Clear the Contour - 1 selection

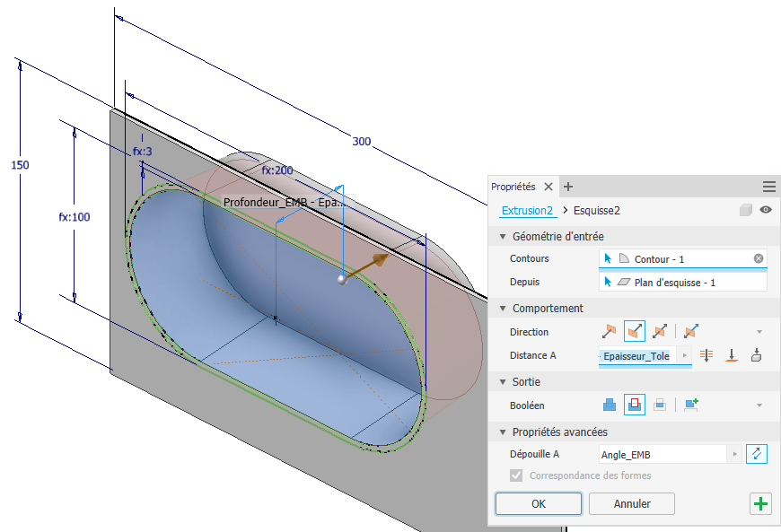click(x=759, y=258)
